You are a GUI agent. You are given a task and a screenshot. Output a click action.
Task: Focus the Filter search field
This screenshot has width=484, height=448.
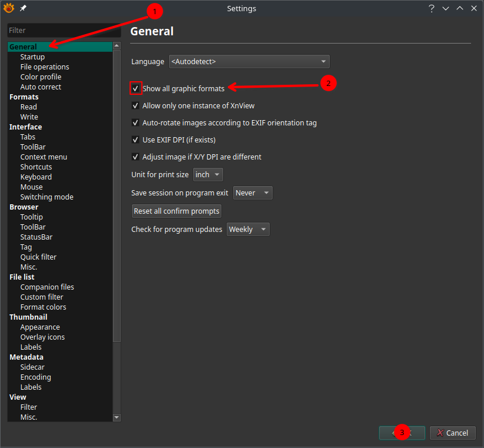[64, 30]
